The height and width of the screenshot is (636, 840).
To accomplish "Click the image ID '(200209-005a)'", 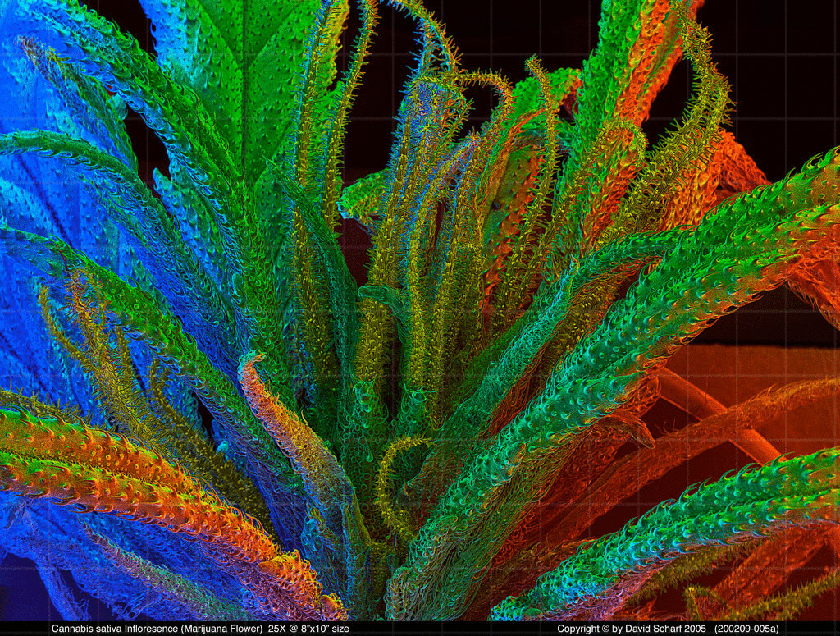I will (746, 629).
